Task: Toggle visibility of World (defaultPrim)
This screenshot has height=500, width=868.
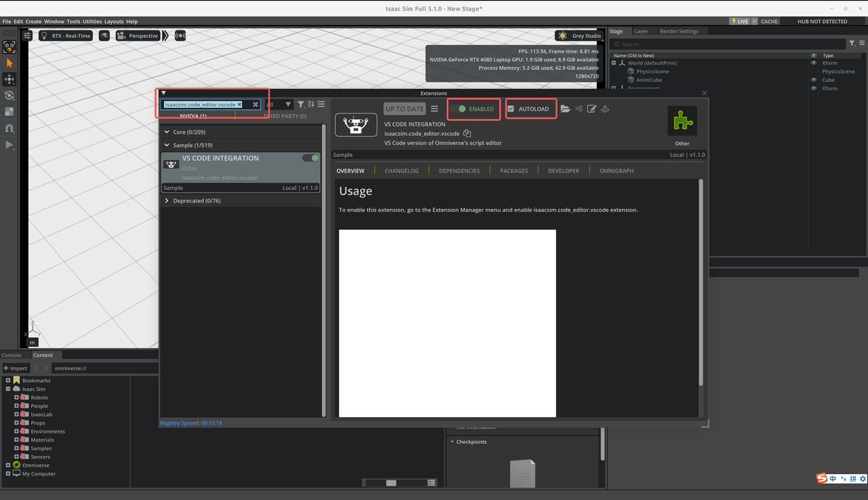Action: pyautogui.click(x=814, y=63)
